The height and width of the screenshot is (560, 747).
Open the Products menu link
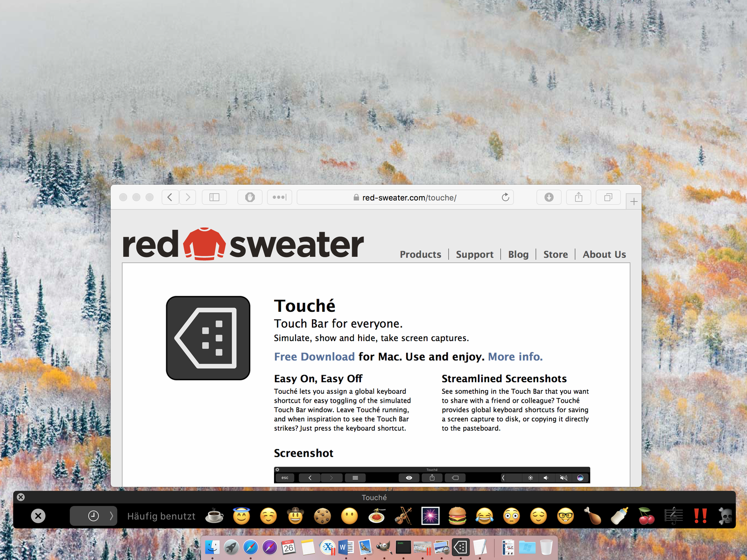click(420, 254)
